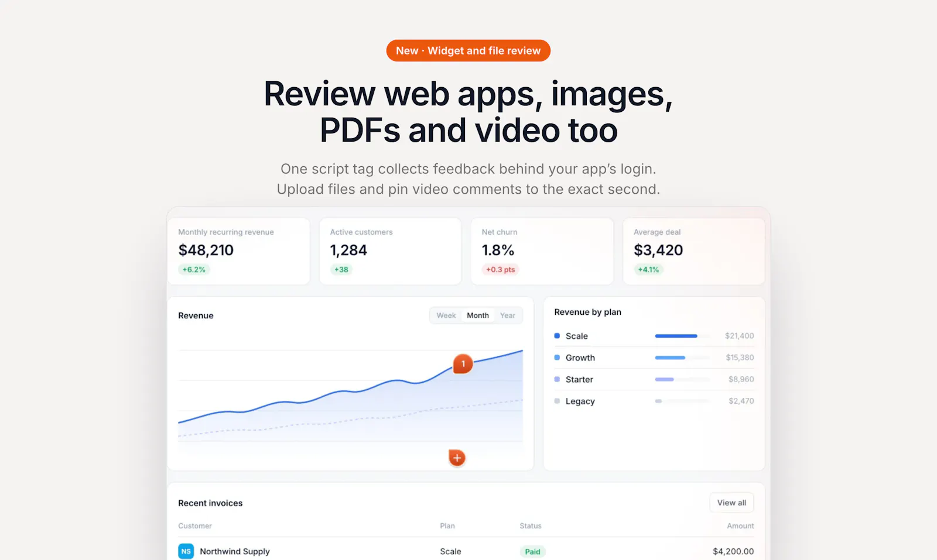Switch the revenue chart to Year
Screen dimensions: 937x560
tap(508, 315)
